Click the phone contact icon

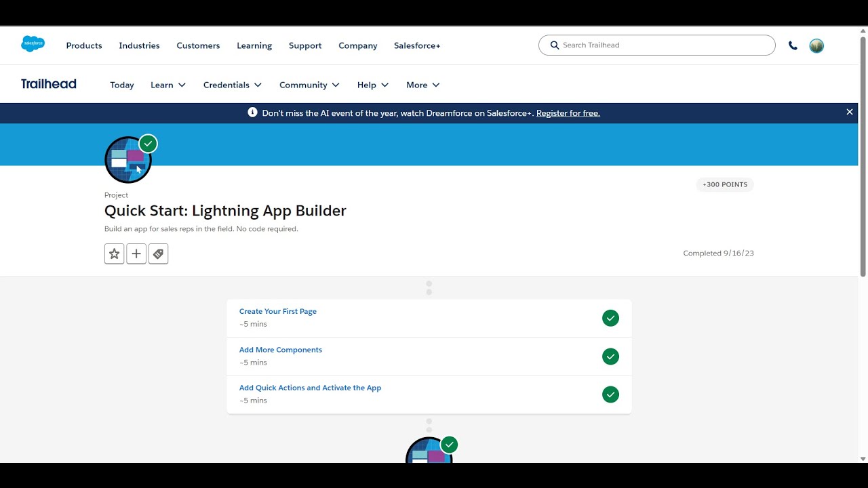(x=793, y=45)
